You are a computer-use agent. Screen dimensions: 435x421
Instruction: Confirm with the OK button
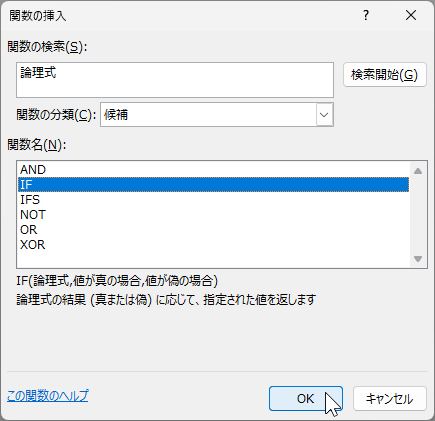pyautogui.click(x=306, y=398)
